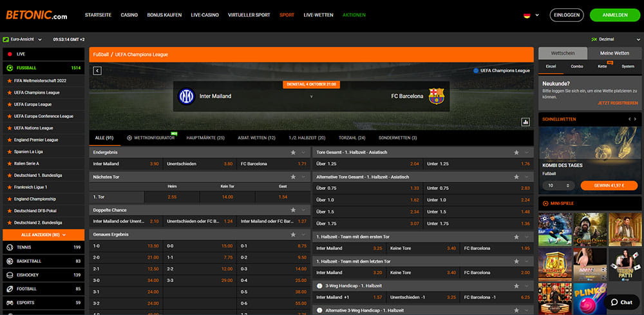Screen dimensions: 644x315
Task: Favorite Team mit dem letzten Tor star
Action: pos(516,262)
